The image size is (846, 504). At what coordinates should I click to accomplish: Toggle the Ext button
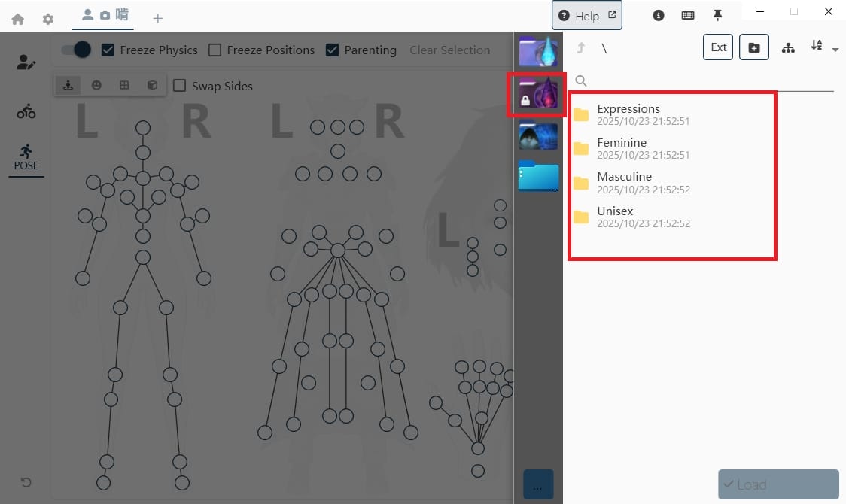[718, 47]
